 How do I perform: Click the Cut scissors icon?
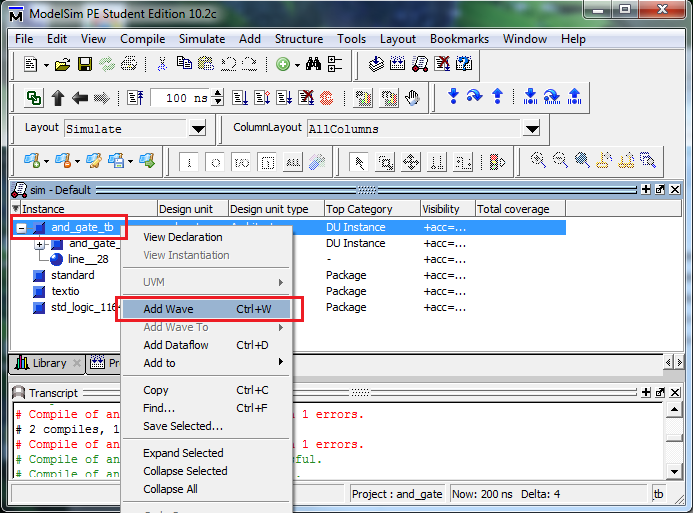click(162, 65)
